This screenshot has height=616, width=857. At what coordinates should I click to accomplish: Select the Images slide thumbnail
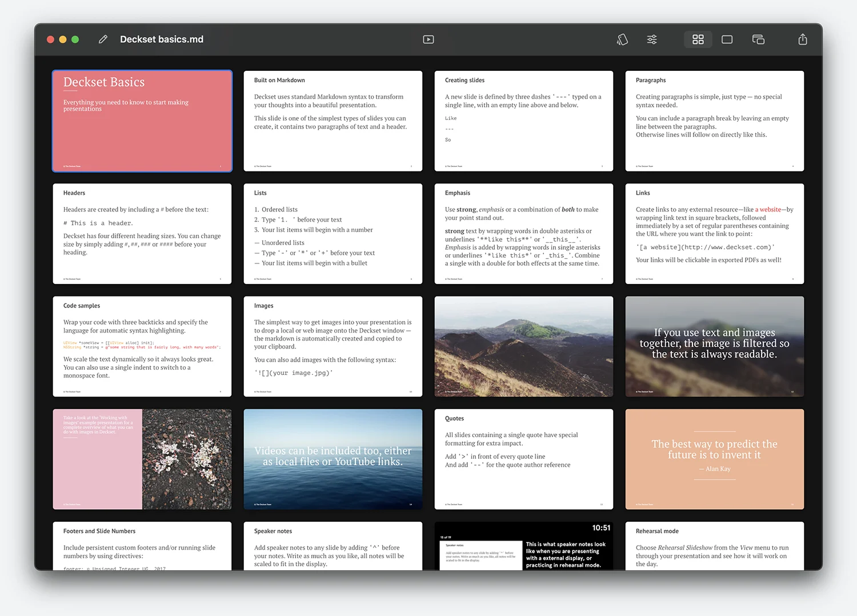pos(333,346)
